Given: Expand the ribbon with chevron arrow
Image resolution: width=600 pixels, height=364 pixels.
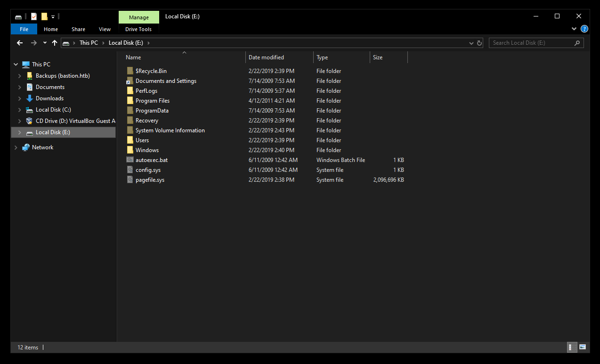Looking at the screenshot, I should pos(574,29).
